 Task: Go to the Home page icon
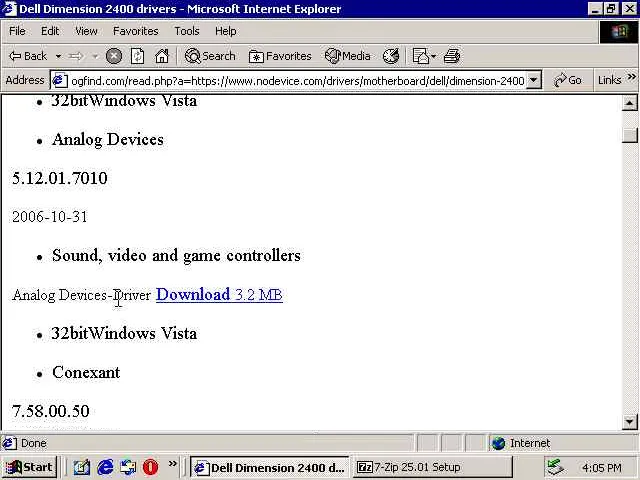162,56
